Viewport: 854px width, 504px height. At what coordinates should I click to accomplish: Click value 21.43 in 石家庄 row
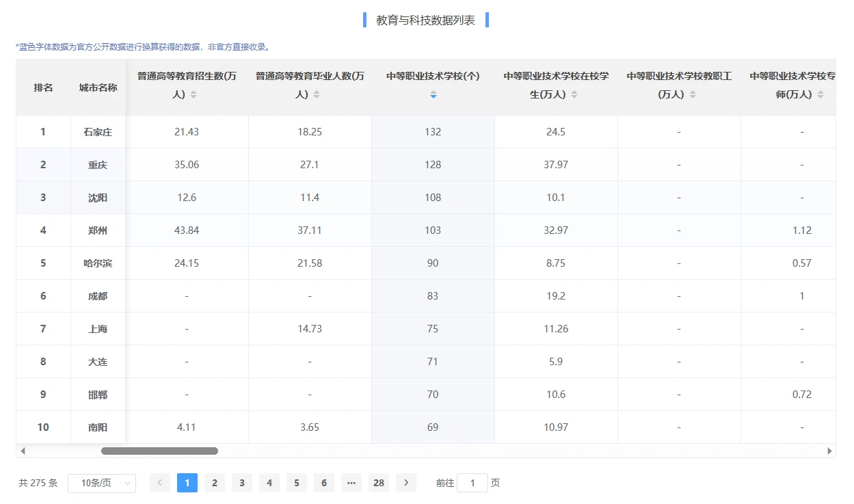coord(187,132)
